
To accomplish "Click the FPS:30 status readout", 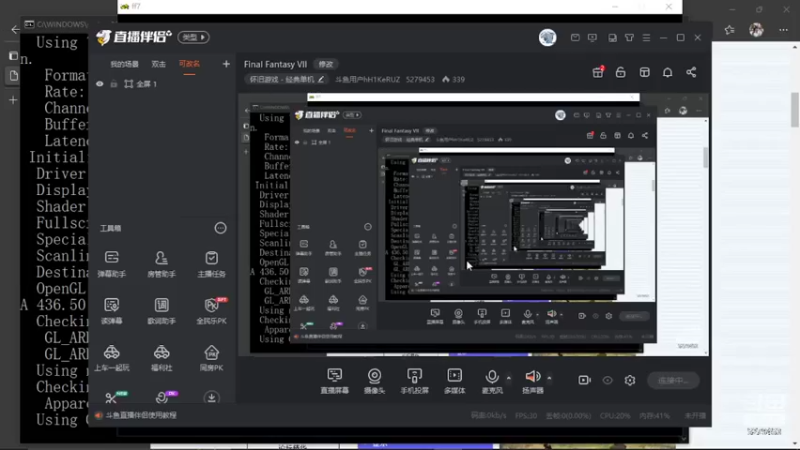I will pyautogui.click(x=526, y=416).
